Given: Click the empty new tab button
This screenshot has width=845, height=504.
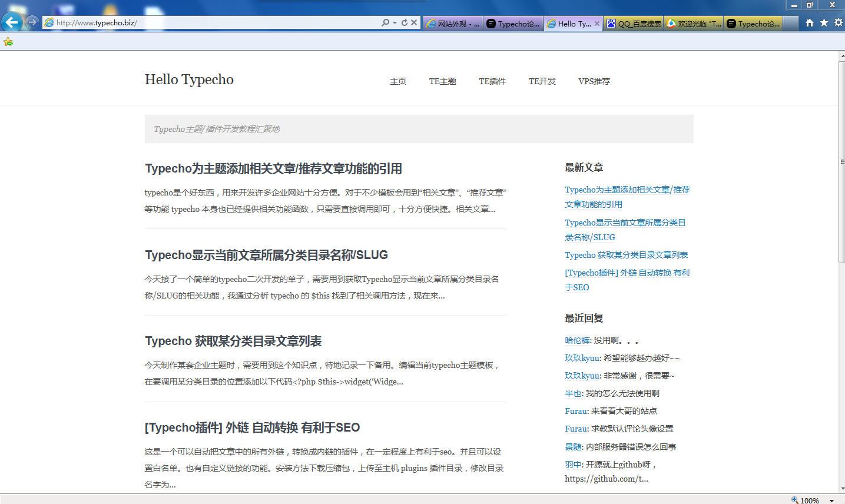Looking at the screenshot, I should click(x=791, y=24).
